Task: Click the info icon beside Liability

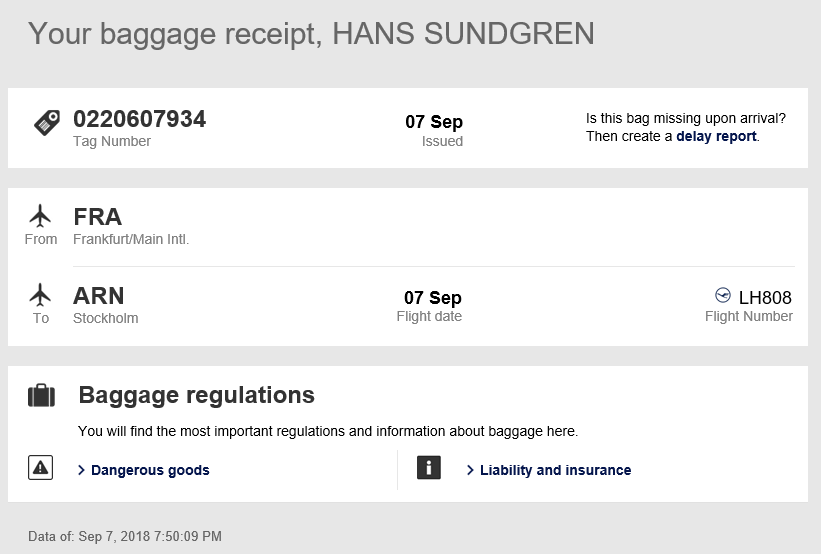Action: [429, 468]
